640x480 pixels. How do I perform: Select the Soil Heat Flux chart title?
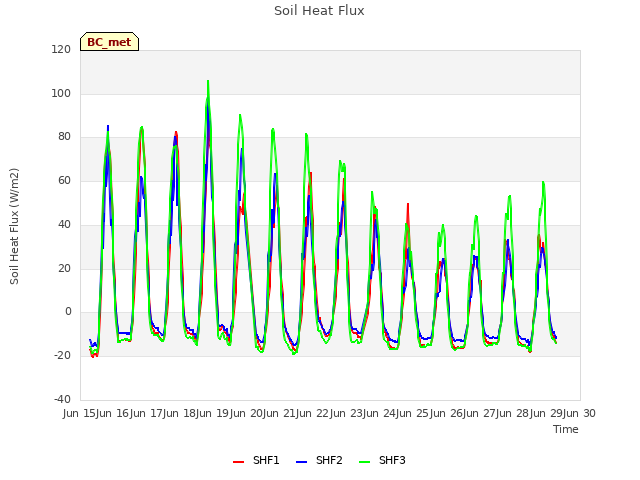[x=319, y=11]
